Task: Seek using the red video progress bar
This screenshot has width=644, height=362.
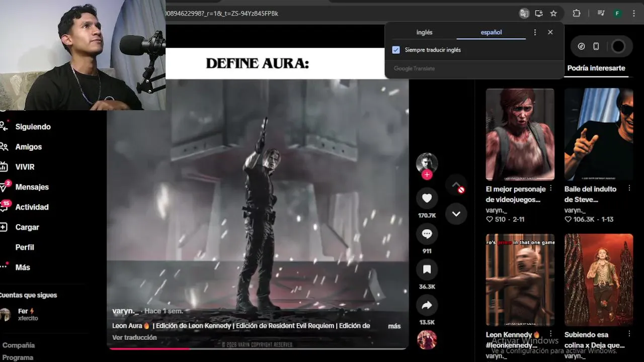Action: tap(257, 348)
